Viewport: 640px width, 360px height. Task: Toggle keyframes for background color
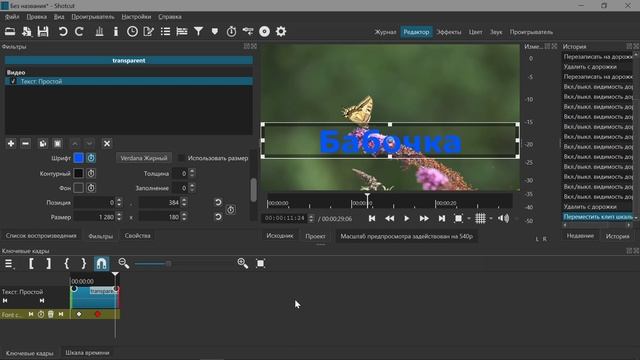91,188
